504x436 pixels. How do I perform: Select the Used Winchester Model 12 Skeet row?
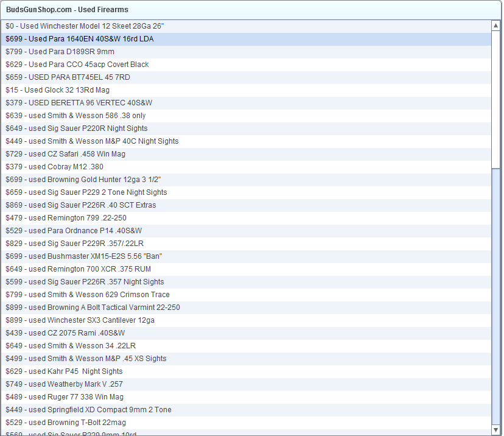coord(246,26)
